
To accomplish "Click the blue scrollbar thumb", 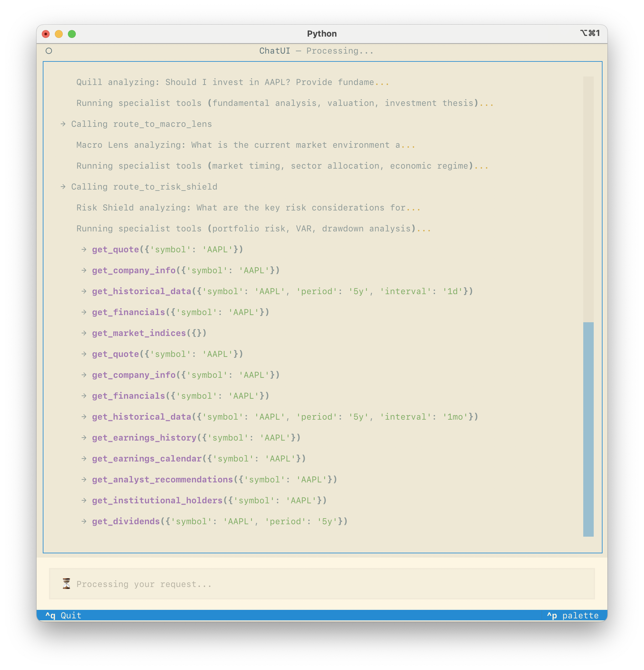I will click(x=588, y=429).
